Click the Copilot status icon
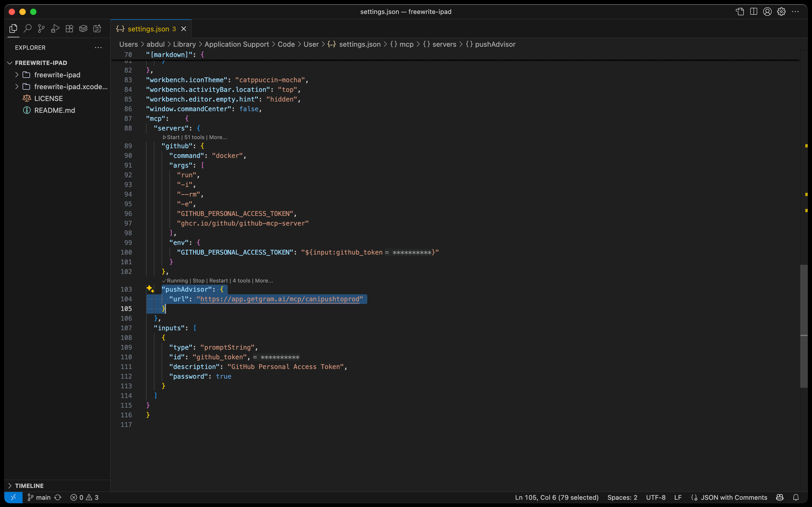The height and width of the screenshot is (507, 812). click(780, 498)
